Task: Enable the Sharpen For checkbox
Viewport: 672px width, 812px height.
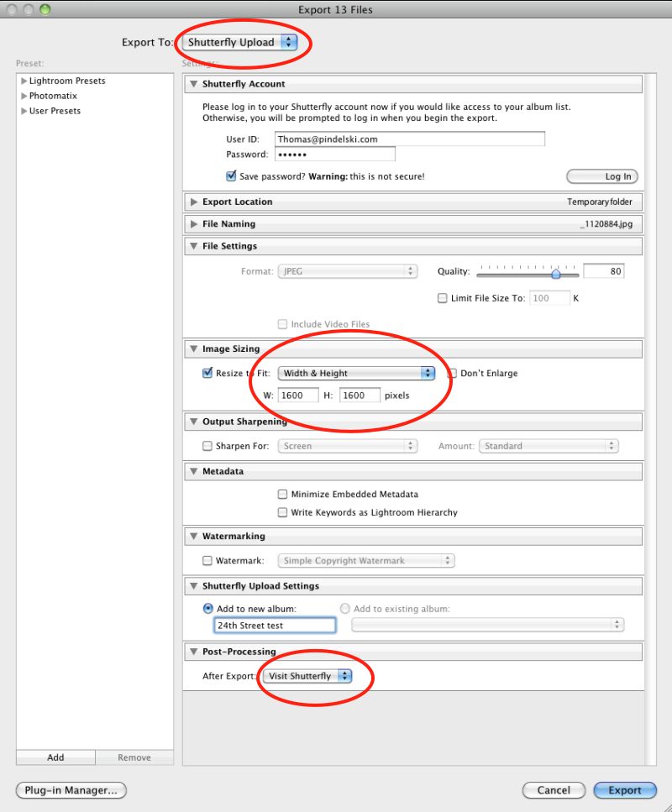Action: [207, 446]
